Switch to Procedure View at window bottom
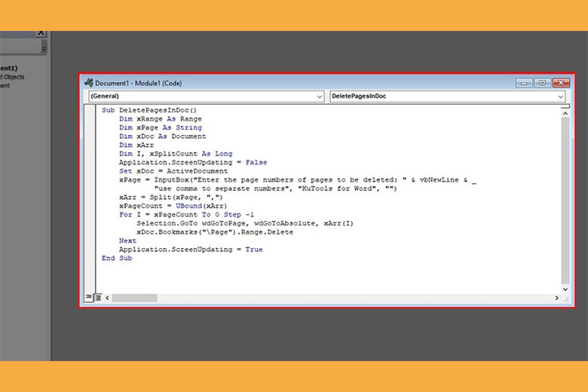The width and height of the screenshot is (588, 392). pos(88,298)
